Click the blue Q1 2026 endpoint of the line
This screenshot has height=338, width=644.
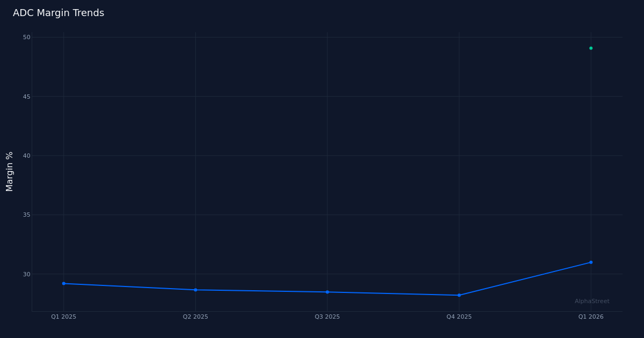point(591,262)
